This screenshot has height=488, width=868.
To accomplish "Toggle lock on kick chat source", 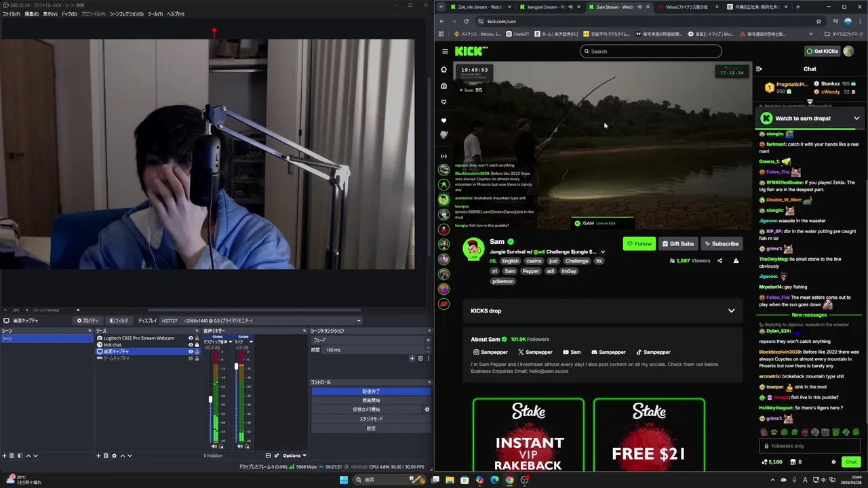I will point(197,344).
